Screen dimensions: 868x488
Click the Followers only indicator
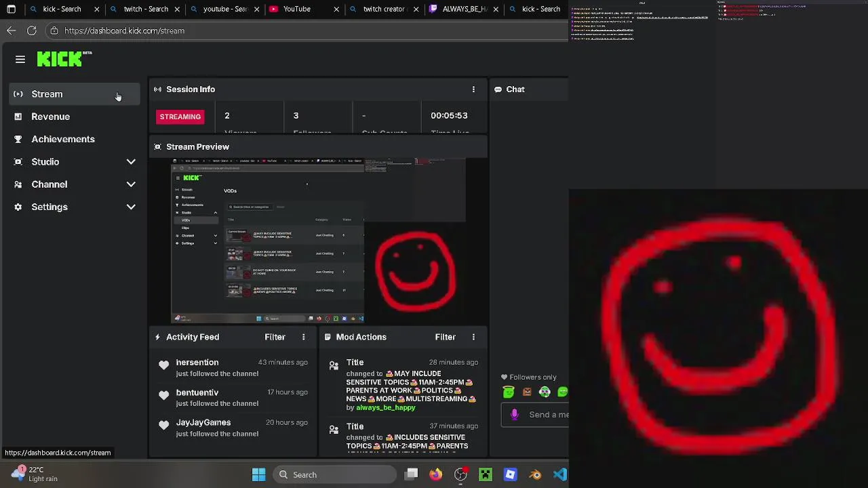click(x=529, y=377)
